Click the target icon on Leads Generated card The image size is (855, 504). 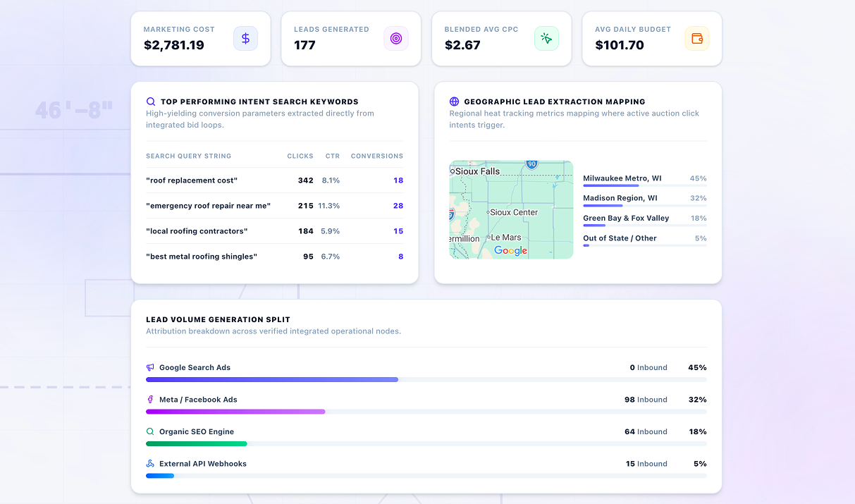[396, 39]
